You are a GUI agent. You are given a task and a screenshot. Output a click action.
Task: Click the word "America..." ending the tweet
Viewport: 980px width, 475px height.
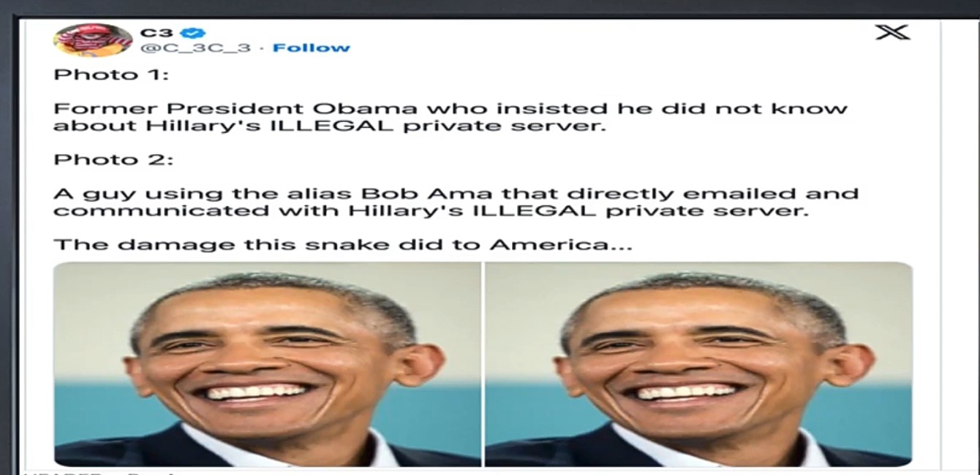(x=561, y=244)
